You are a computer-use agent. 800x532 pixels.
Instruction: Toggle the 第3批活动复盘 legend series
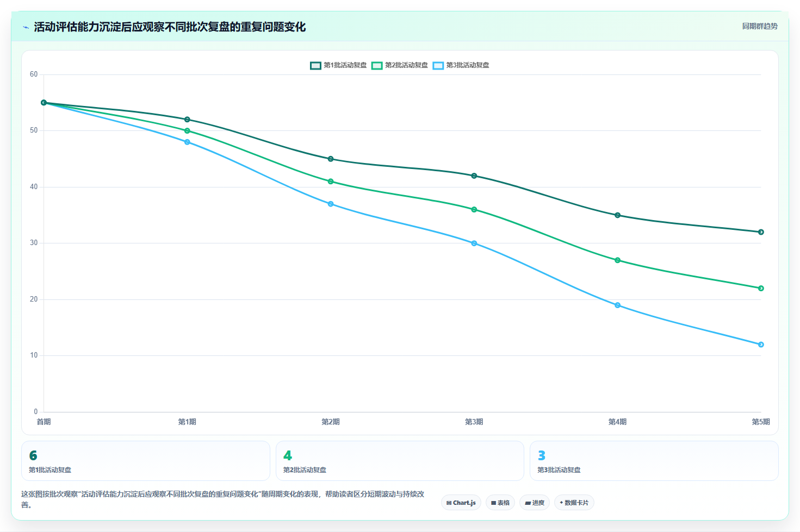pos(461,65)
